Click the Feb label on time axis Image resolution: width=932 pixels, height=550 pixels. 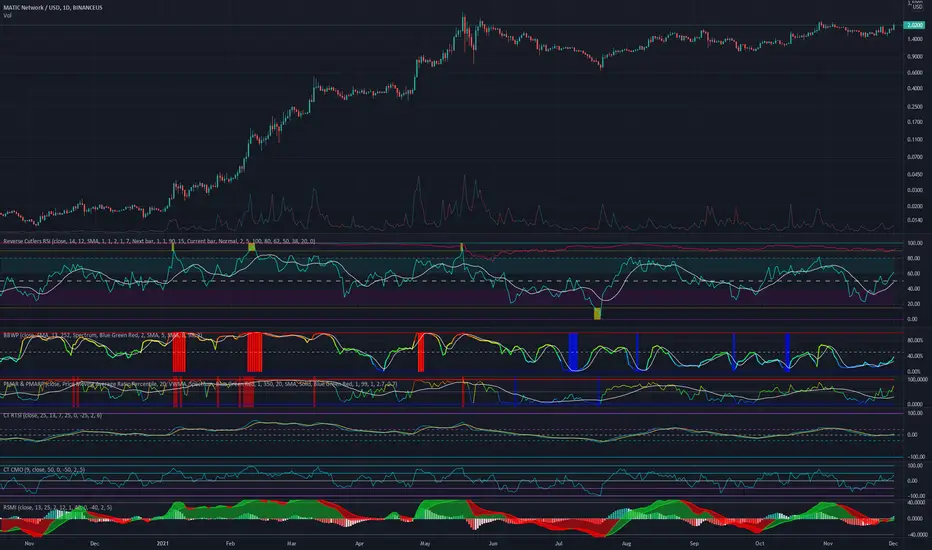click(230, 543)
